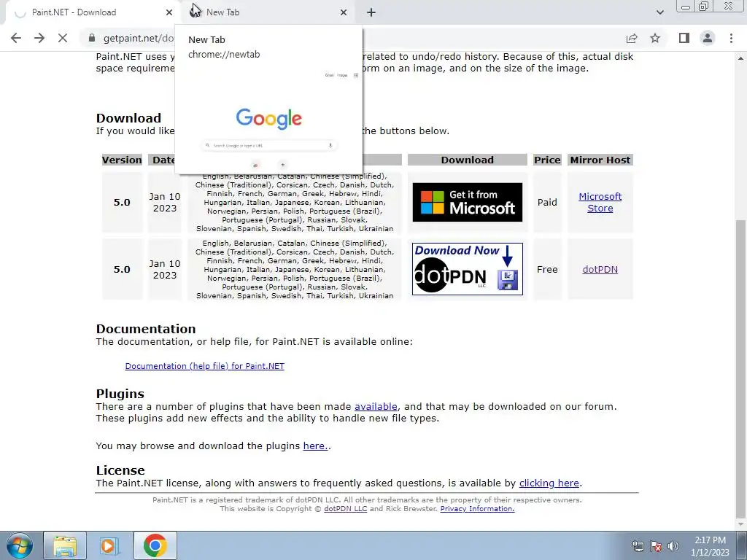The height and width of the screenshot is (560, 747).
Task: Open the dotPDN LLC footer link
Action: coord(345,508)
